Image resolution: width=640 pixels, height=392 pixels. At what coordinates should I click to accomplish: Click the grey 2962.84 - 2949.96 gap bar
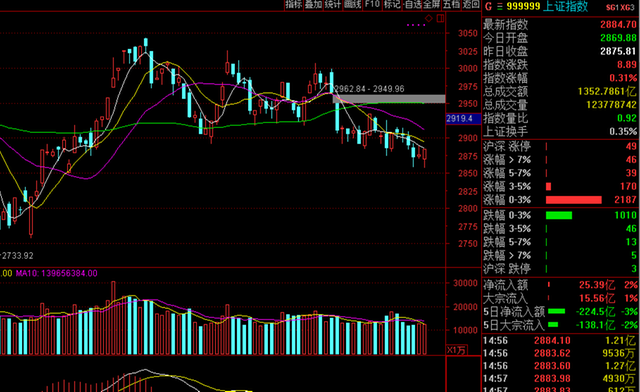tap(389, 98)
